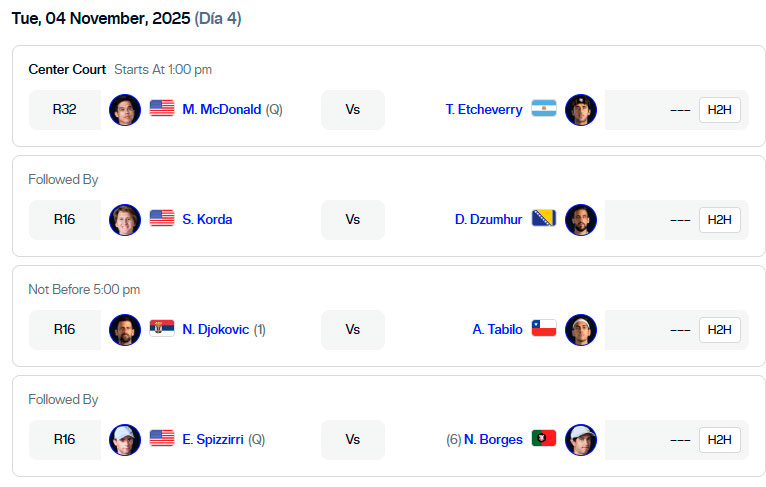Click M. McDonald's player avatar
Screen dimensions: 766x487
[x=125, y=110]
